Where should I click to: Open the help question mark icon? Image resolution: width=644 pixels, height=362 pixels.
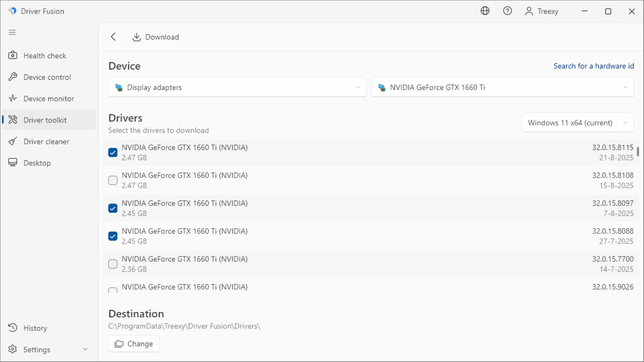tap(507, 11)
